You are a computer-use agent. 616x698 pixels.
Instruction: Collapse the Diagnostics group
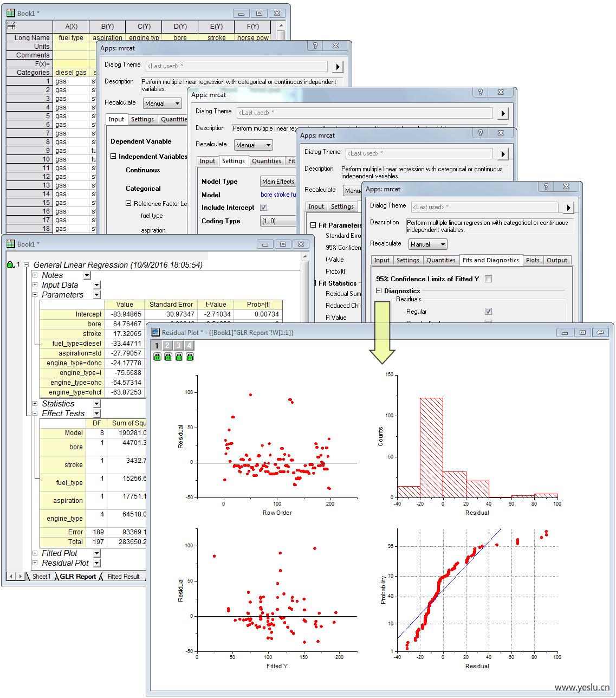pos(379,291)
